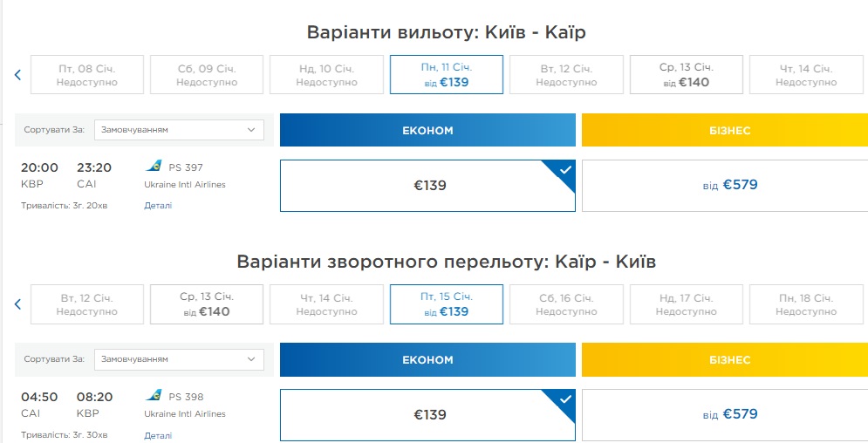Select €139 economy fare for flight PS 397

(427, 185)
